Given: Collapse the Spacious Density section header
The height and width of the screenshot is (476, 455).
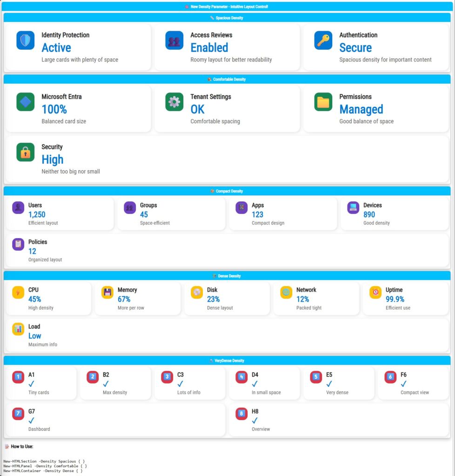Looking at the screenshot, I should (227, 18).
